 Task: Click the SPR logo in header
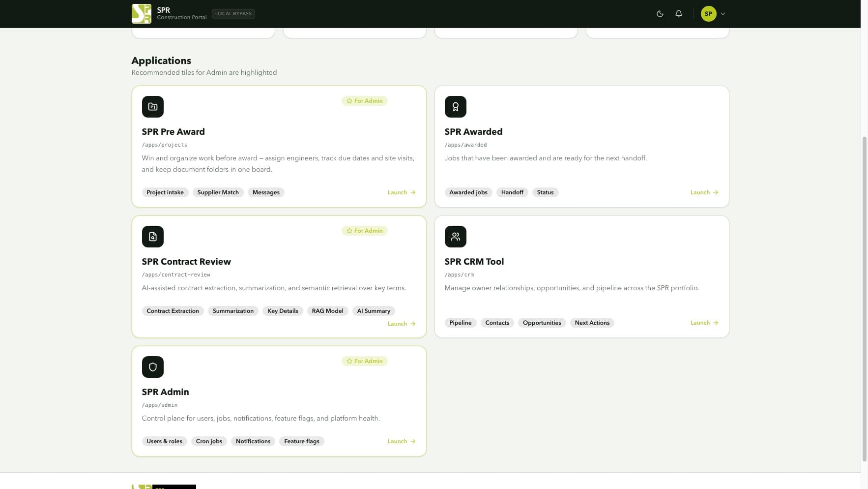tap(142, 14)
